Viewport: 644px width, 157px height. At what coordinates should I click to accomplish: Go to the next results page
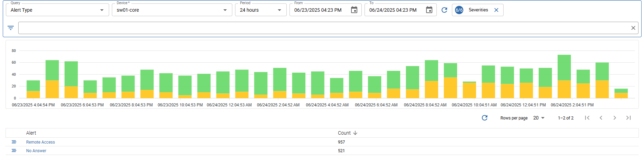[x=615, y=118]
